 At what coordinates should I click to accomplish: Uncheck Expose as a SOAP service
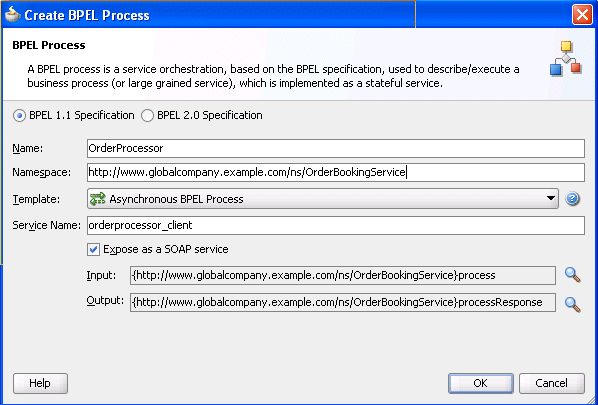click(93, 249)
